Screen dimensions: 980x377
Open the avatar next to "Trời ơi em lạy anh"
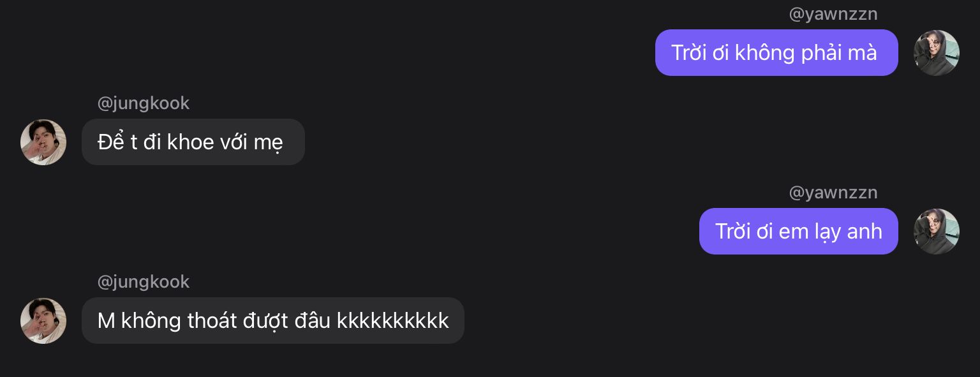click(936, 232)
